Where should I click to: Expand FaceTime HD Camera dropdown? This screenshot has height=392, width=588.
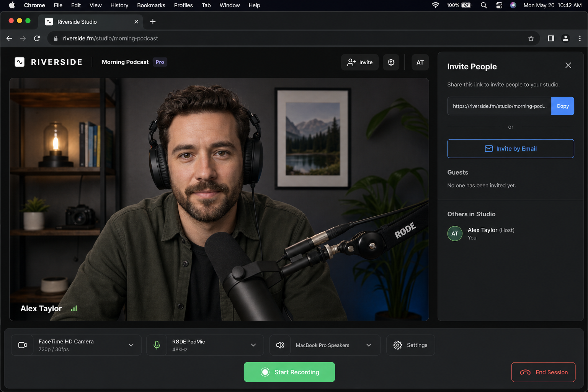(x=131, y=345)
